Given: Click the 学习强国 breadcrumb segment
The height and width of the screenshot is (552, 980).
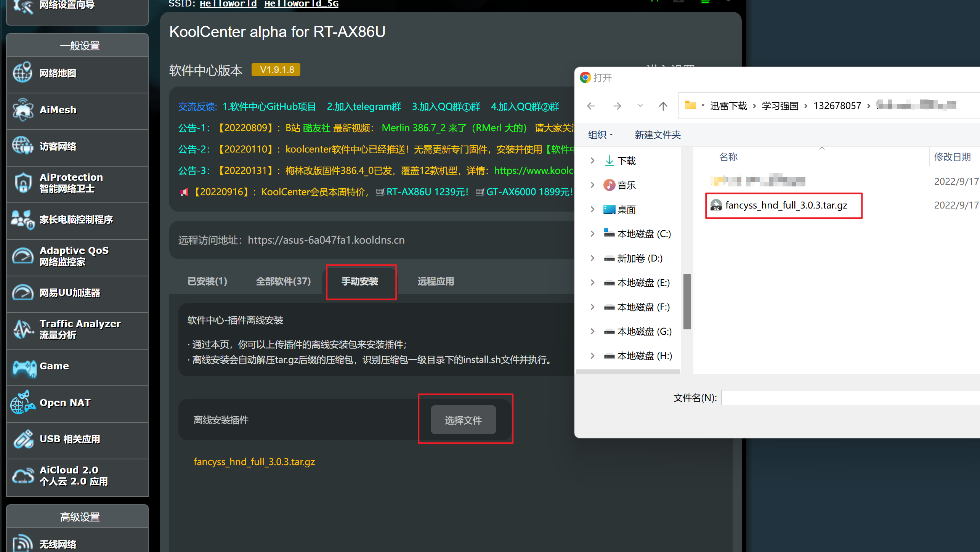Looking at the screenshot, I should (x=780, y=106).
